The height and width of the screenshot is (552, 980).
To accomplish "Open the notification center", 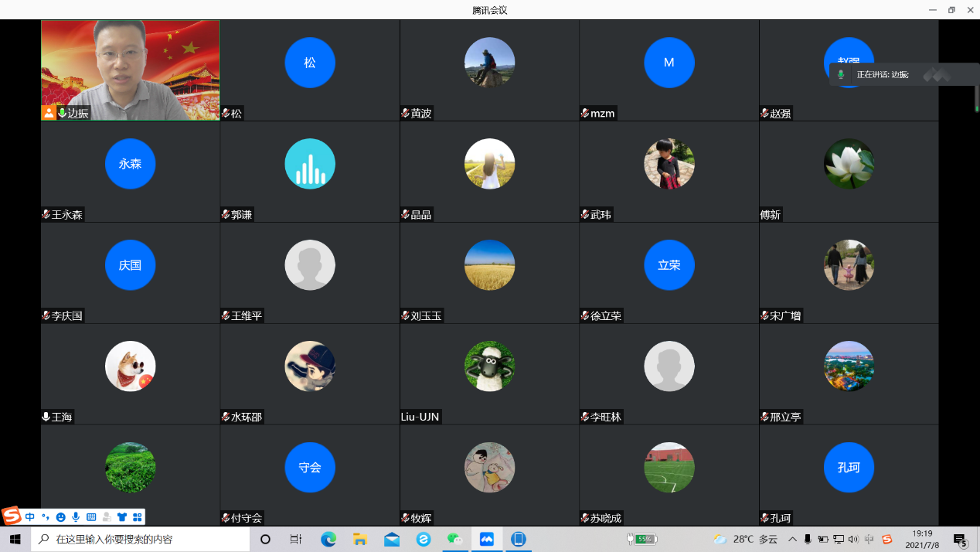I will 960,539.
